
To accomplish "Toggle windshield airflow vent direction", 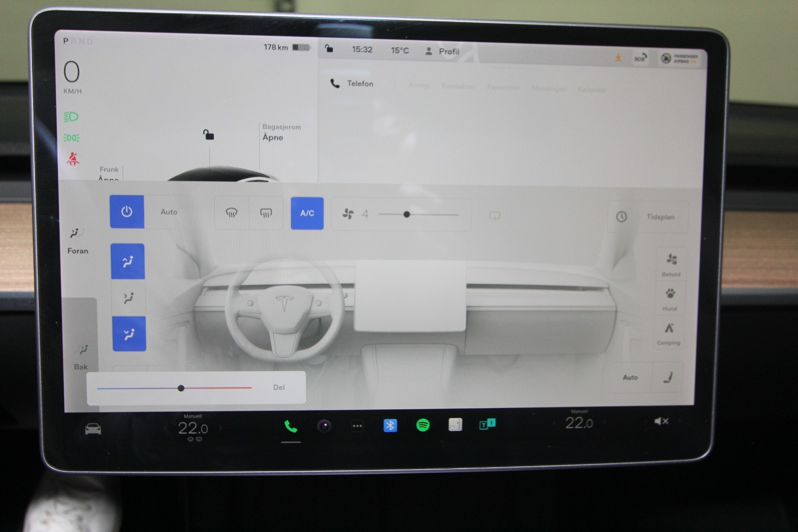I will [128, 261].
